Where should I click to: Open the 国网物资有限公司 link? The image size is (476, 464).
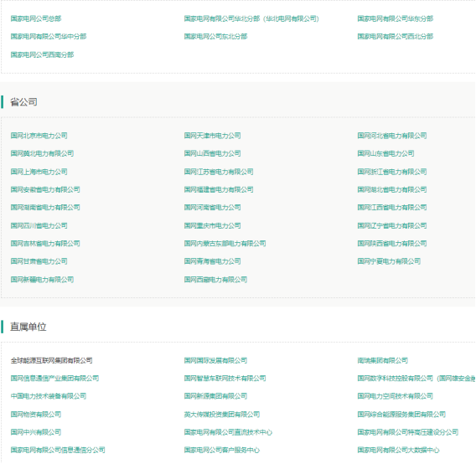36,415
